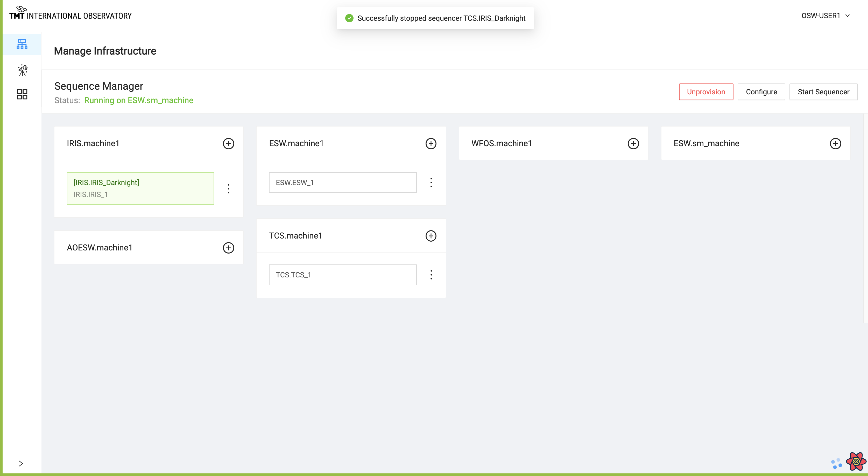868x476 pixels.
Task: Add a component to IRIS.machine1 via plus icon
Action: coord(228,143)
